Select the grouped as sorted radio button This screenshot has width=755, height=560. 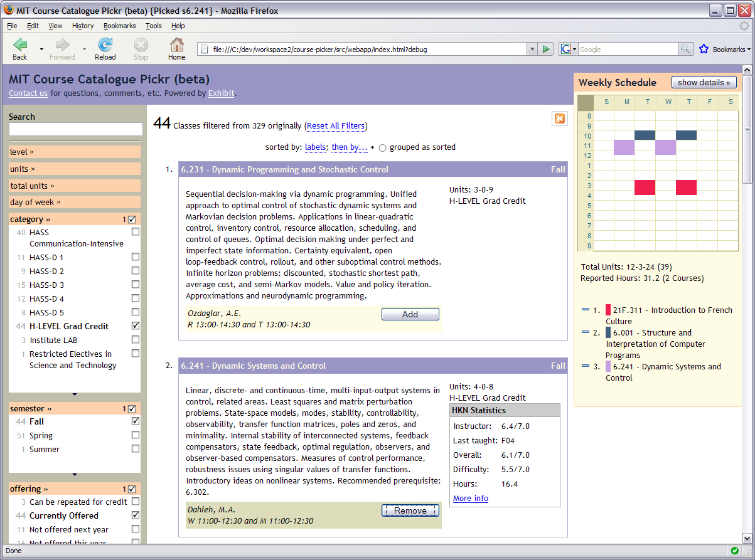point(382,148)
